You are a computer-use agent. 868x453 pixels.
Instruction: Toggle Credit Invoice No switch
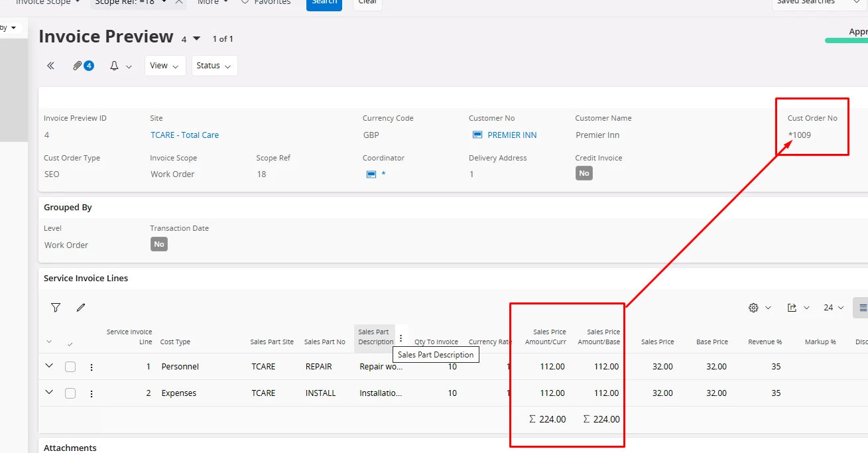[584, 173]
